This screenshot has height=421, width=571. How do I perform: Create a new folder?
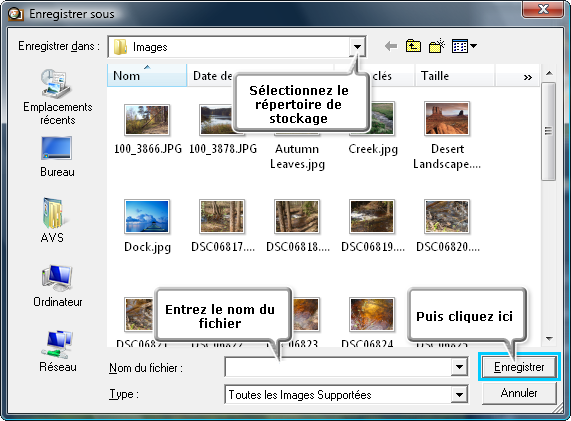pos(437,46)
